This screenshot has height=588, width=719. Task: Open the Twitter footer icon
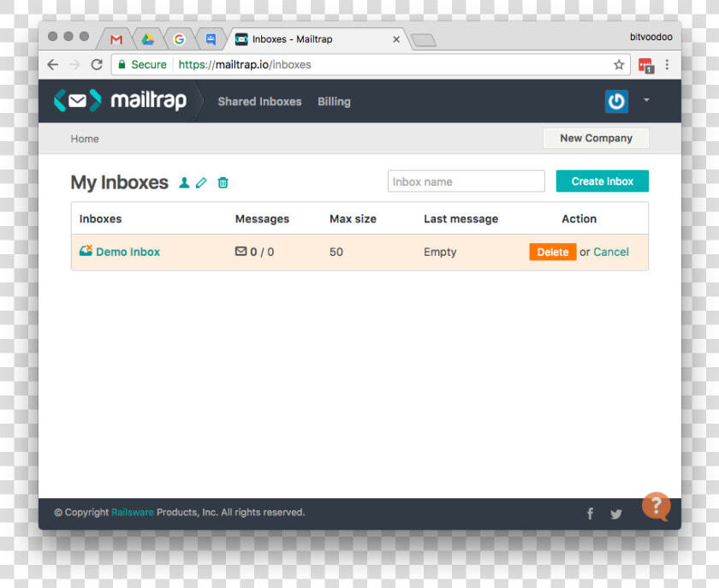(x=615, y=514)
